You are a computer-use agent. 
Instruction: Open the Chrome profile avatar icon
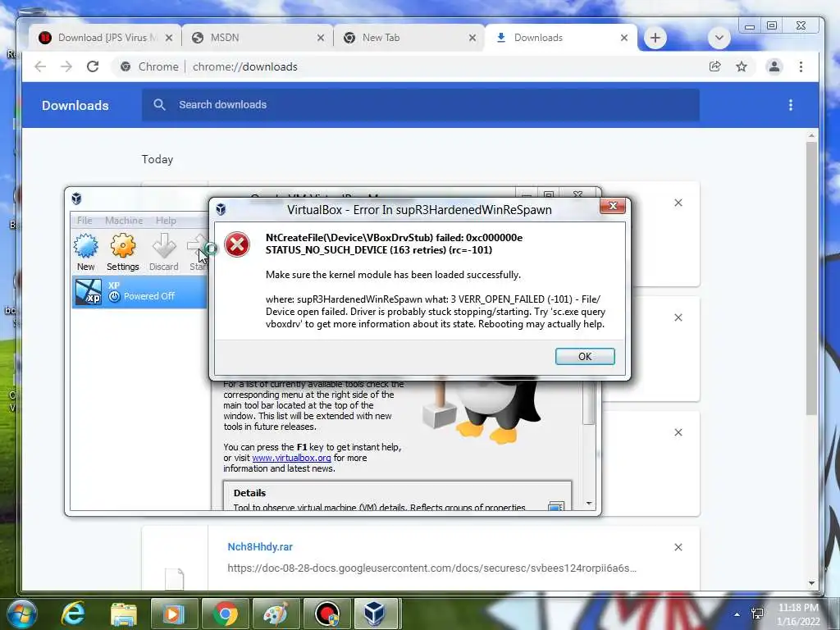click(x=774, y=66)
